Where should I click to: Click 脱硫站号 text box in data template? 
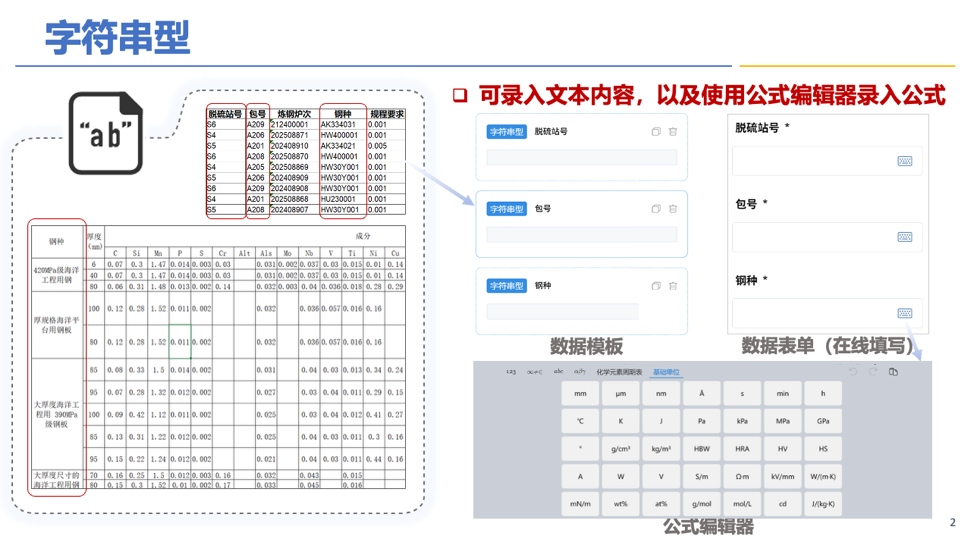pos(581,157)
